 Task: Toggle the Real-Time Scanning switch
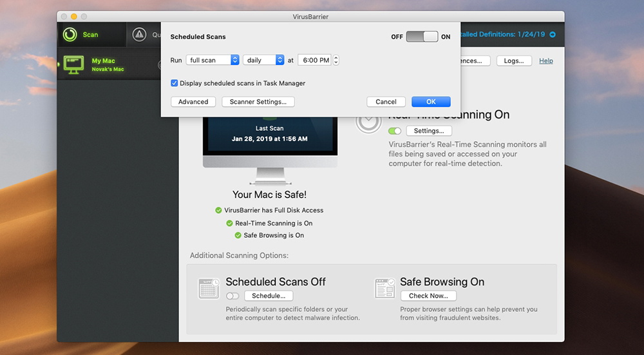(395, 131)
